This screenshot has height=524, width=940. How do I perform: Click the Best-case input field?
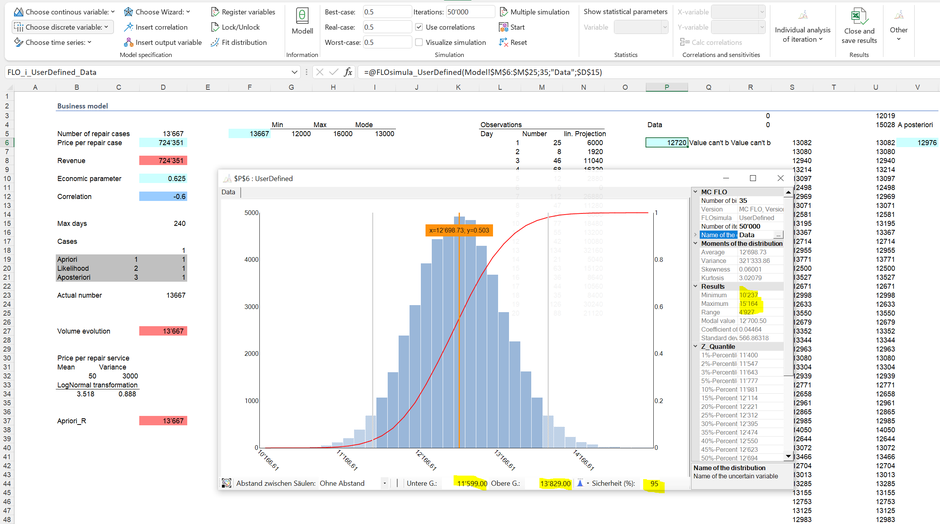click(x=387, y=11)
